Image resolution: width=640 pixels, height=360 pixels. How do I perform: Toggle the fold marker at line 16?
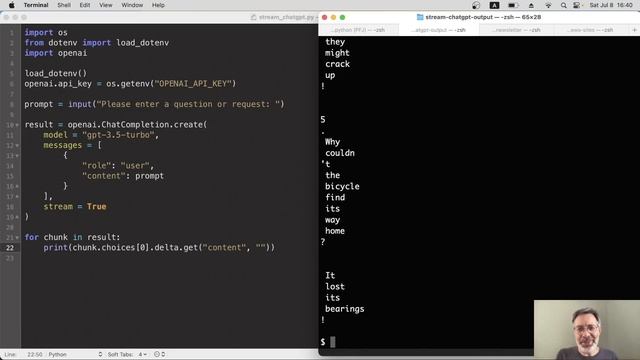point(17,186)
